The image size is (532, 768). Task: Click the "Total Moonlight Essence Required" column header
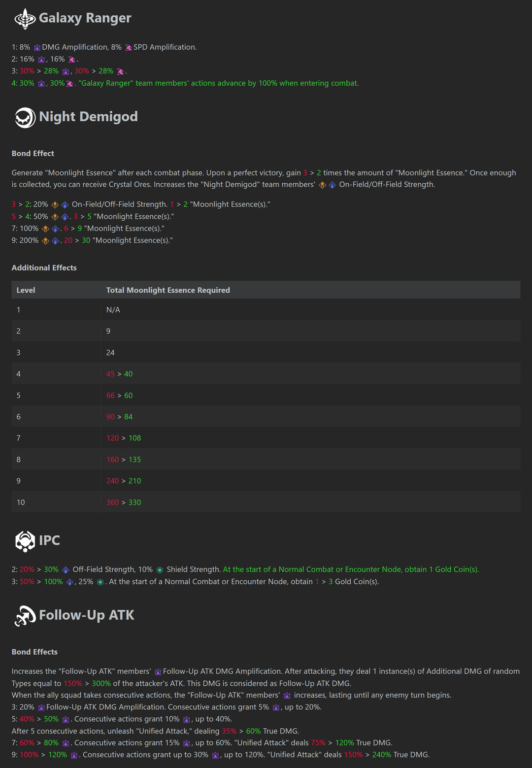168,290
